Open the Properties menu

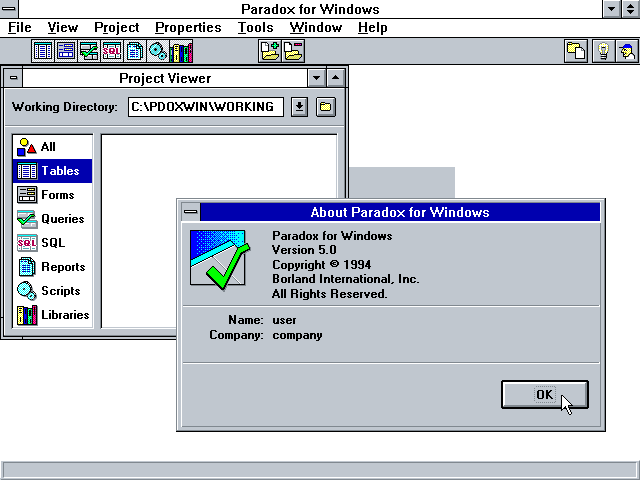188,27
